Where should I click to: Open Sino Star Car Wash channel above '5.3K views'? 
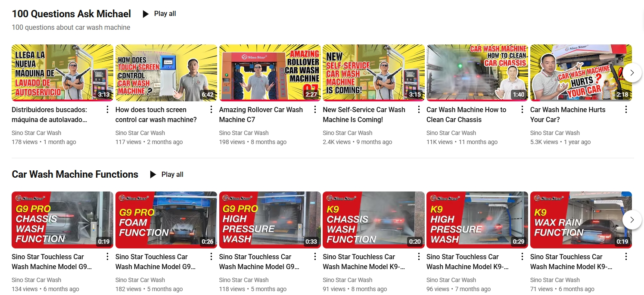click(555, 133)
